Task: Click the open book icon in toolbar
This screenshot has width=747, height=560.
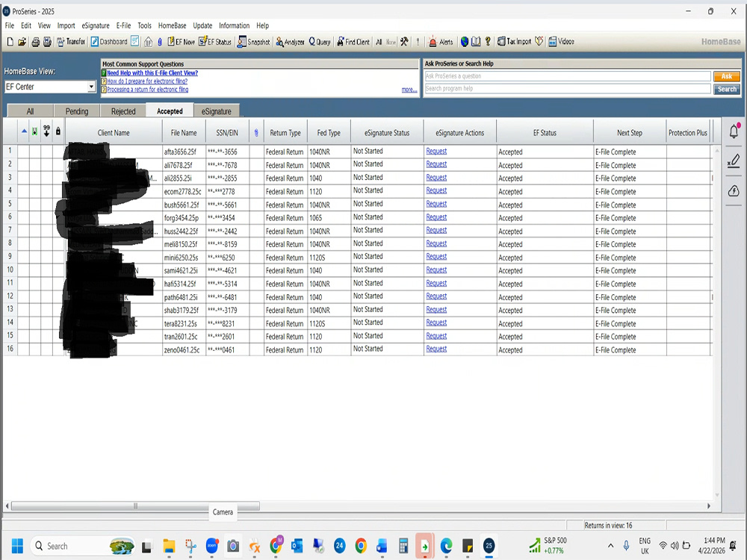Action: (476, 42)
